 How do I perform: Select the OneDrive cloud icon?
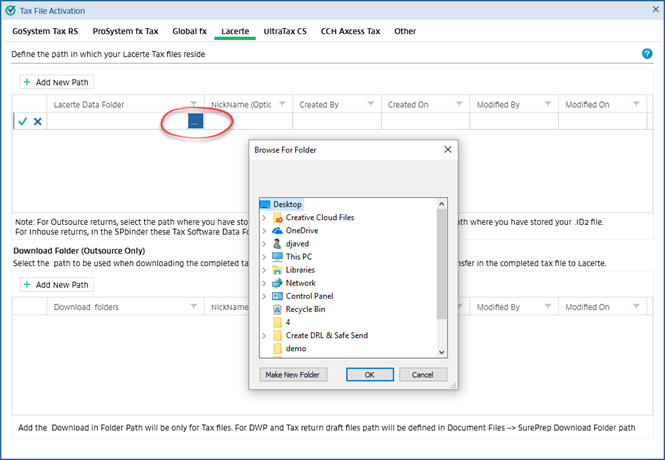pos(278,230)
